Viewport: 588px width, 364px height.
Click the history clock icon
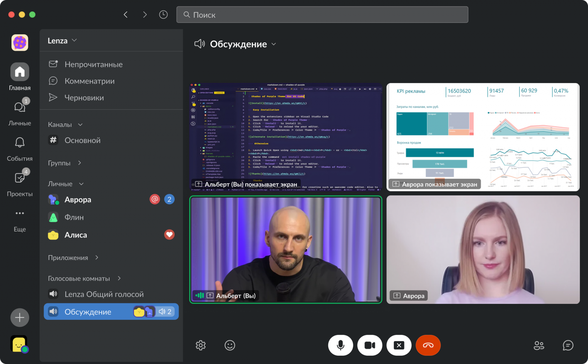pos(163,15)
